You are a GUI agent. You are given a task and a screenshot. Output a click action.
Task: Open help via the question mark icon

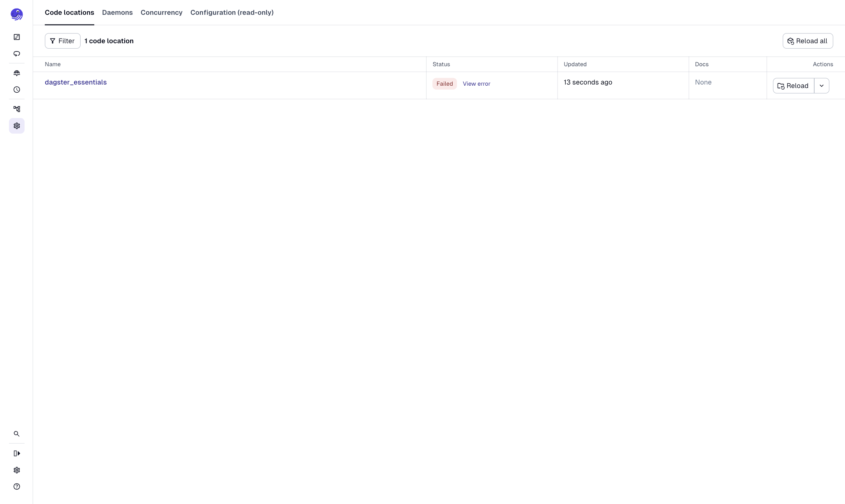click(x=16, y=486)
